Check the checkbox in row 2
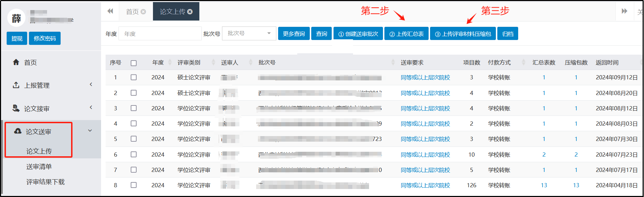644x197 pixels. (x=133, y=93)
